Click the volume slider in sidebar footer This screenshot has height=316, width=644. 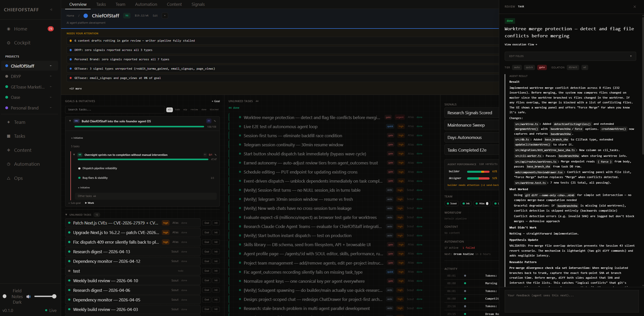45,296
